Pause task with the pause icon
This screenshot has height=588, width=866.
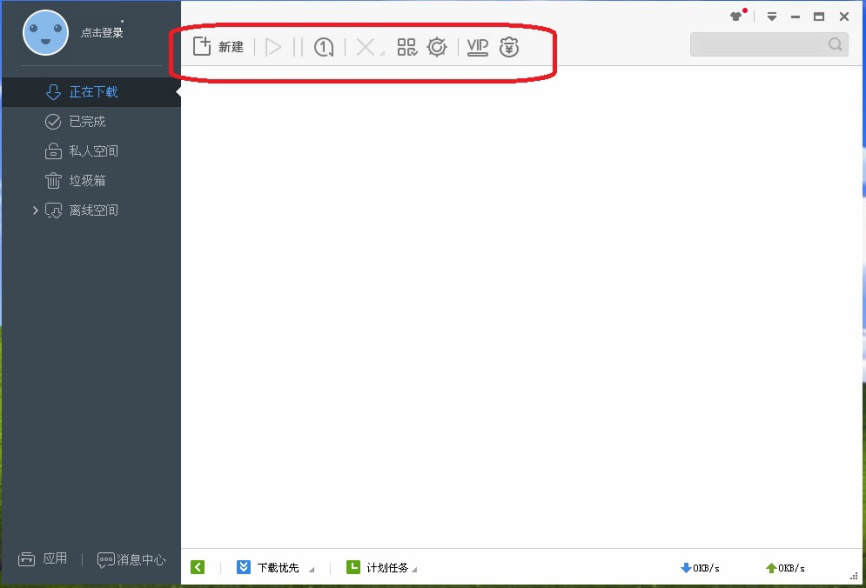pos(298,47)
